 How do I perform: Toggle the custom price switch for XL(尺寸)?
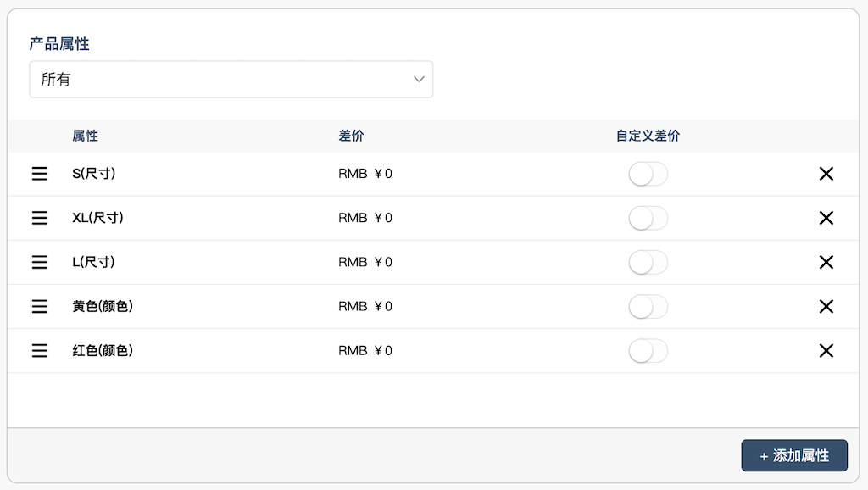[648, 218]
